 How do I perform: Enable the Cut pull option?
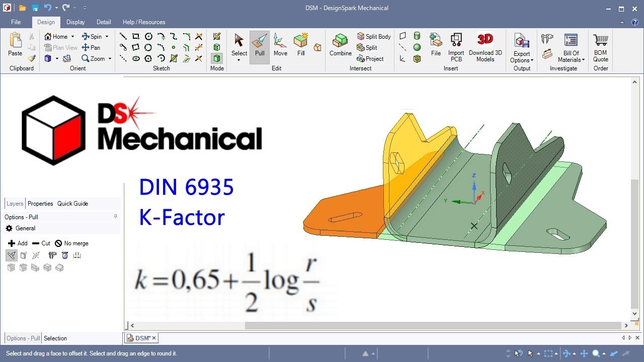coord(41,243)
